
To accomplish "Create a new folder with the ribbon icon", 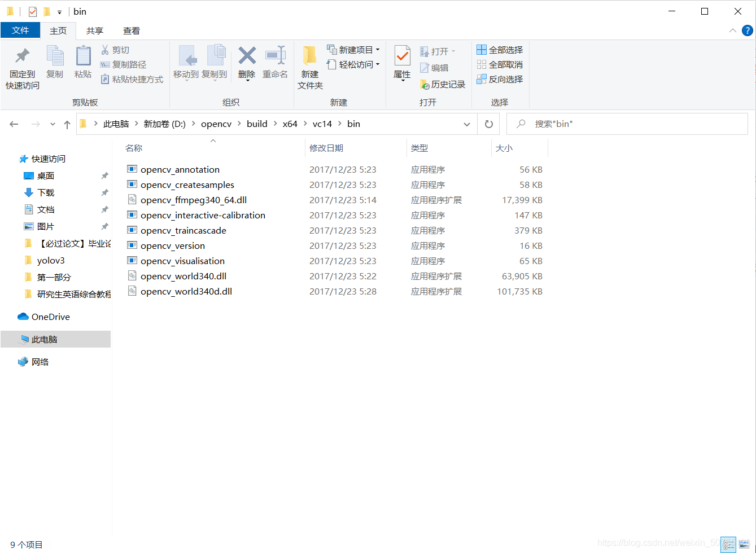I will (310, 56).
